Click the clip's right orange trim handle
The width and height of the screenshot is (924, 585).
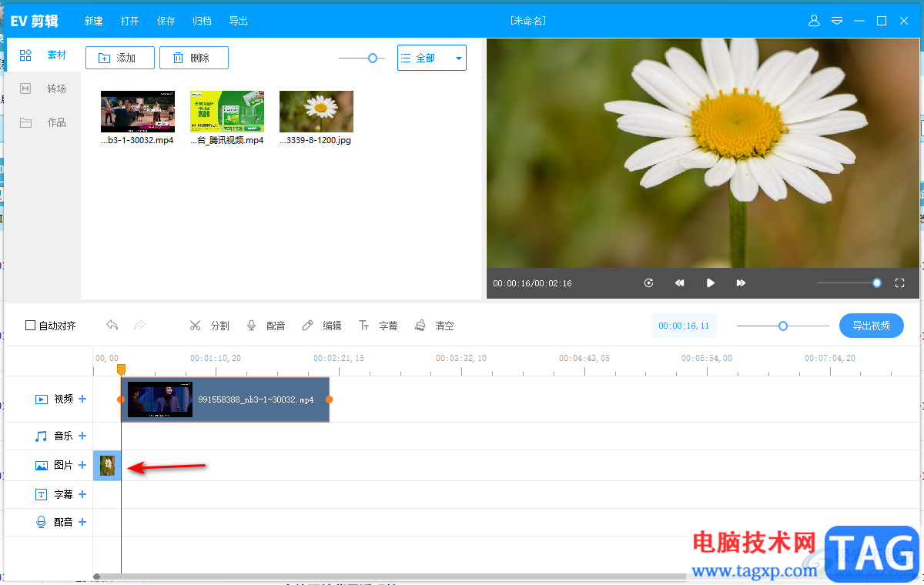click(329, 399)
